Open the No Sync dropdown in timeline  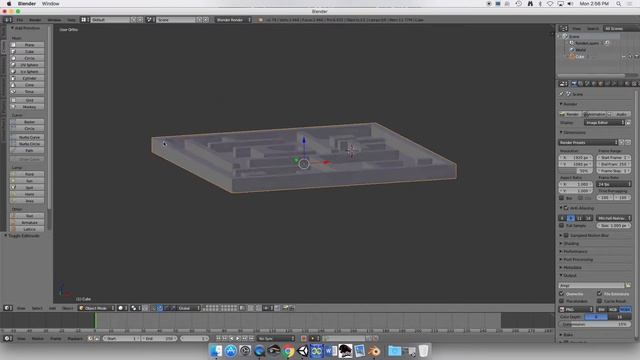click(x=276, y=338)
